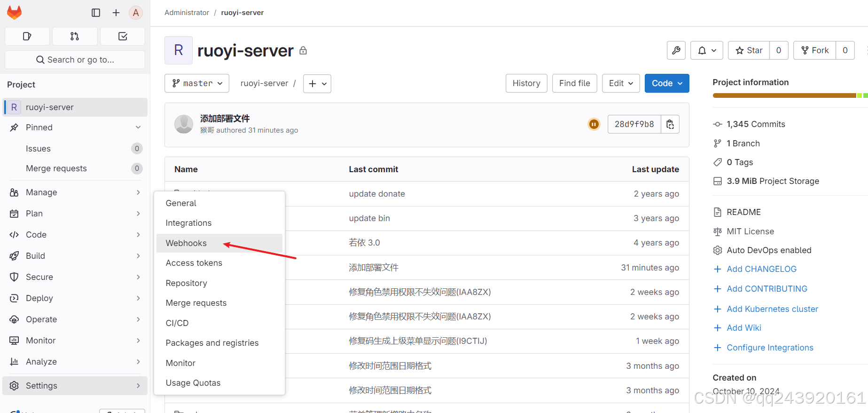Select Integrations in the Settings flyout
The width and height of the screenshot is (868, 413).
click(219, 223)
